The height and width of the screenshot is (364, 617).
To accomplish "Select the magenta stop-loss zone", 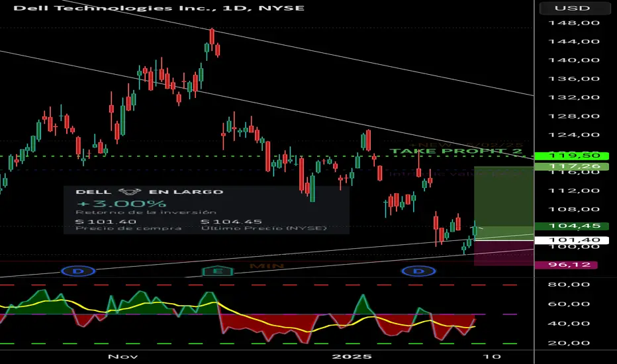I will pos(504,253).
